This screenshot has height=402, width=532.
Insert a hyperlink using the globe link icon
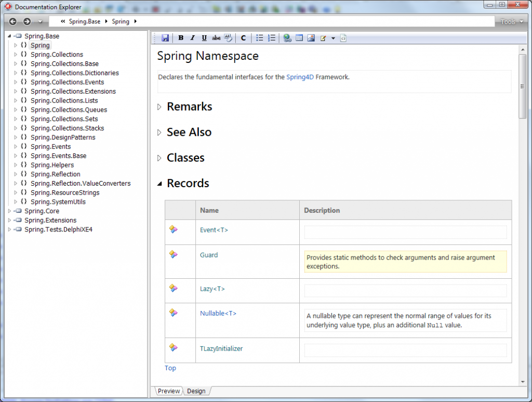click(x=286, y=37)
